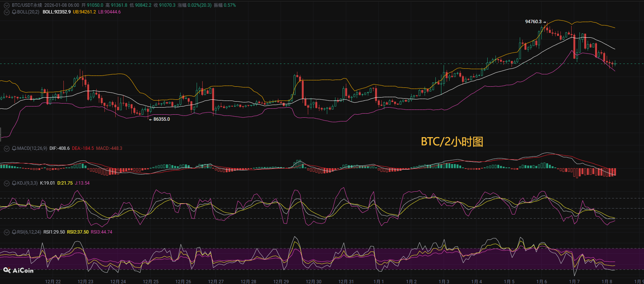644x284 pixels.
Task: Click the KDJ indicator alert bell
Action: point(14,183)
